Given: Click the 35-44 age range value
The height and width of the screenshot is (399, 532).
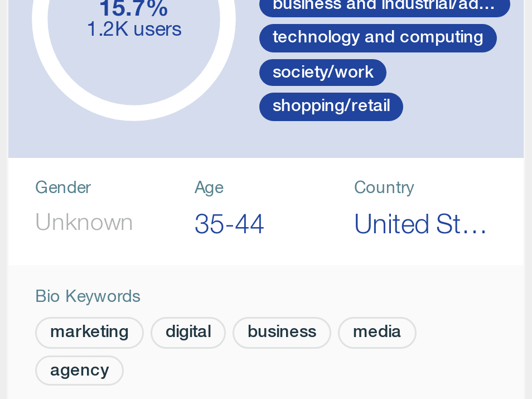Looking at the screenshot, I should pos(229,224).
